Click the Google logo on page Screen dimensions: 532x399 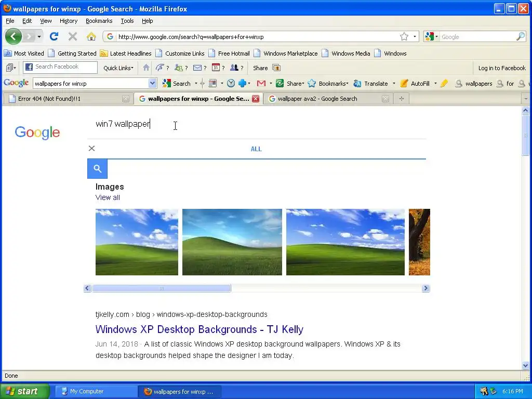click(x=37, y=132)
